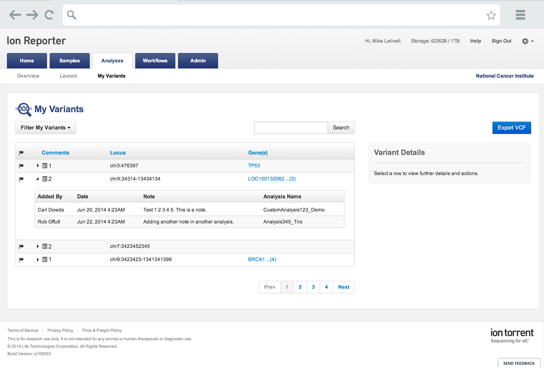Switch to Workflows tab
Viewport: 544px width, 392px height.
tap(155, 61)
